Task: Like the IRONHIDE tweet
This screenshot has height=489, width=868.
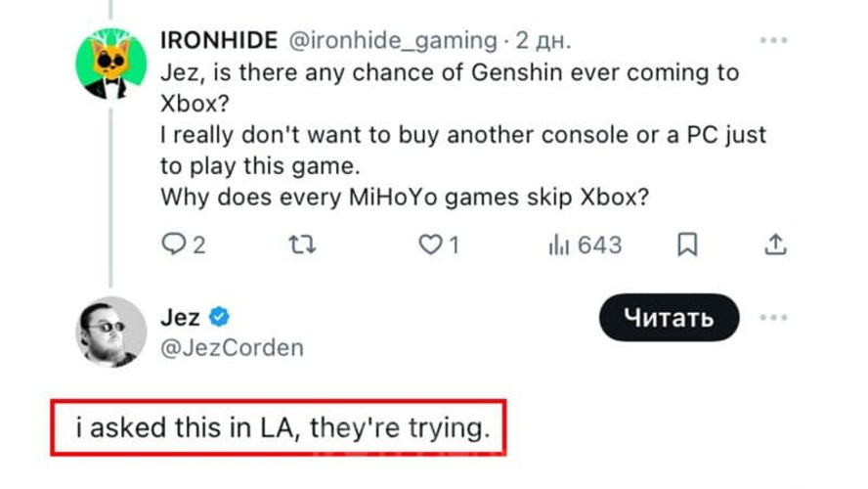Action: coord(429,244)
